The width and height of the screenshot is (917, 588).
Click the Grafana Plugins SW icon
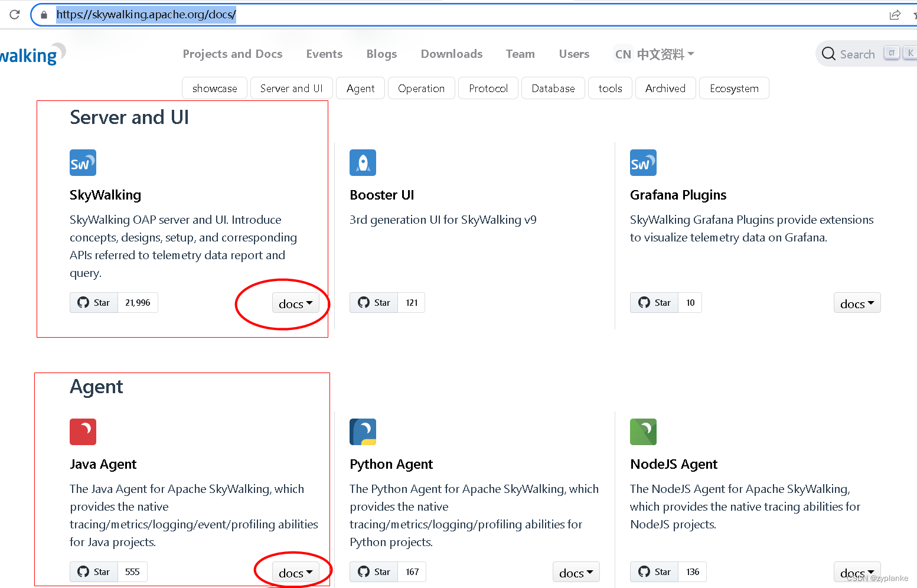(643, 162)
